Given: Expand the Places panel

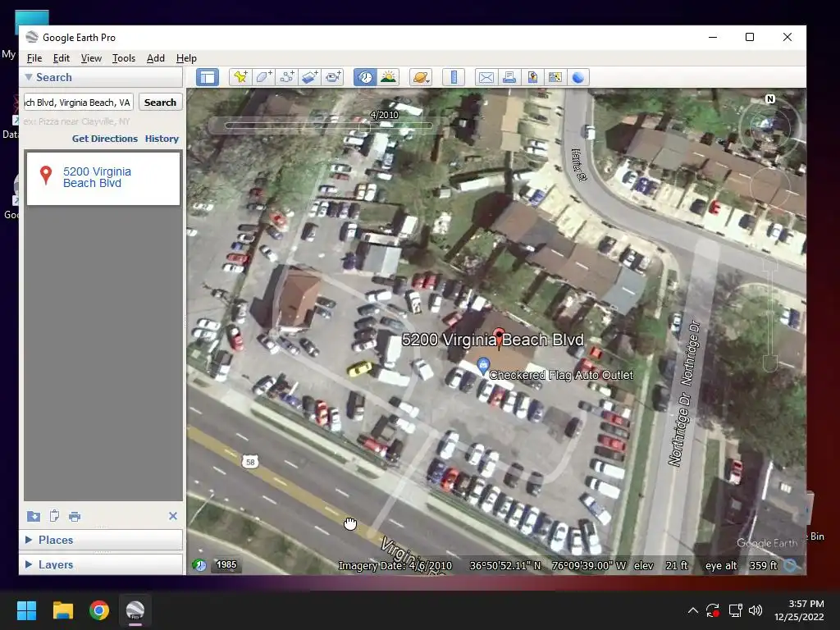Looking at the screenshot, I should click(x=29, y=540).
